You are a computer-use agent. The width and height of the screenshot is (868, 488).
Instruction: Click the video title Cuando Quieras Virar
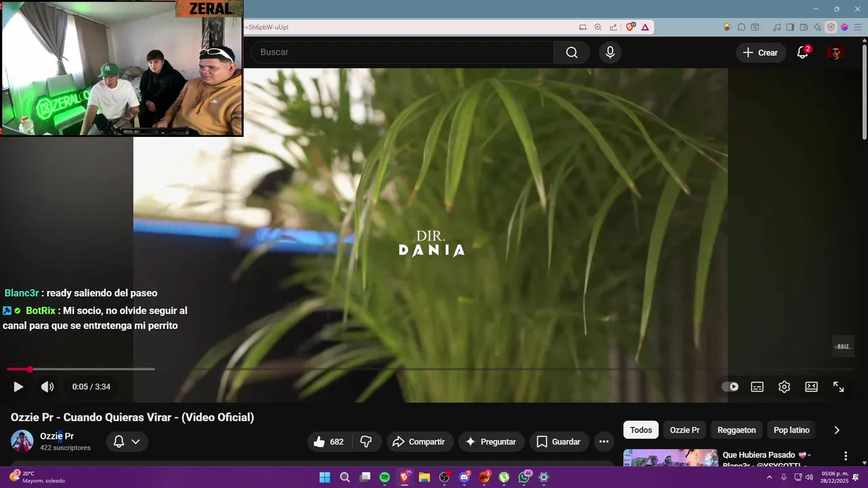132,417
